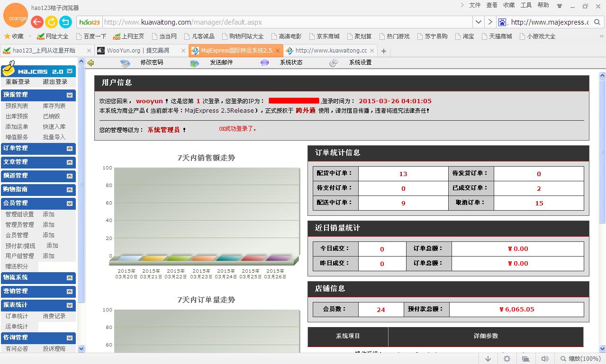This screenshot has height=364, width=606.
Task: Click the Baidu paw search engine icon
Action: pos(502,22)
